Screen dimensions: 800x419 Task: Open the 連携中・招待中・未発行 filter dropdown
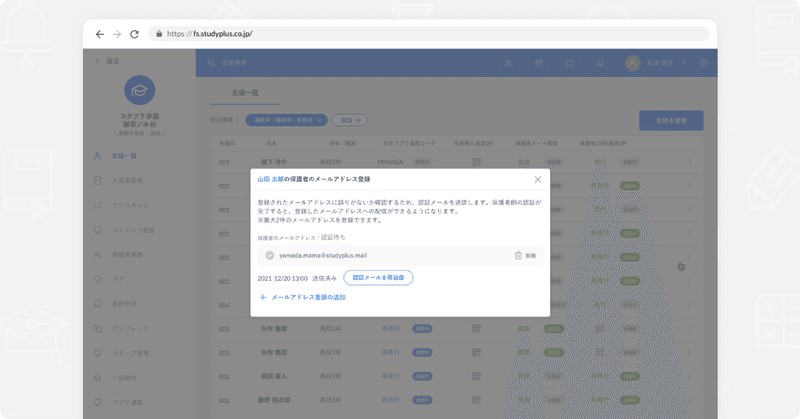coord(286,120)
